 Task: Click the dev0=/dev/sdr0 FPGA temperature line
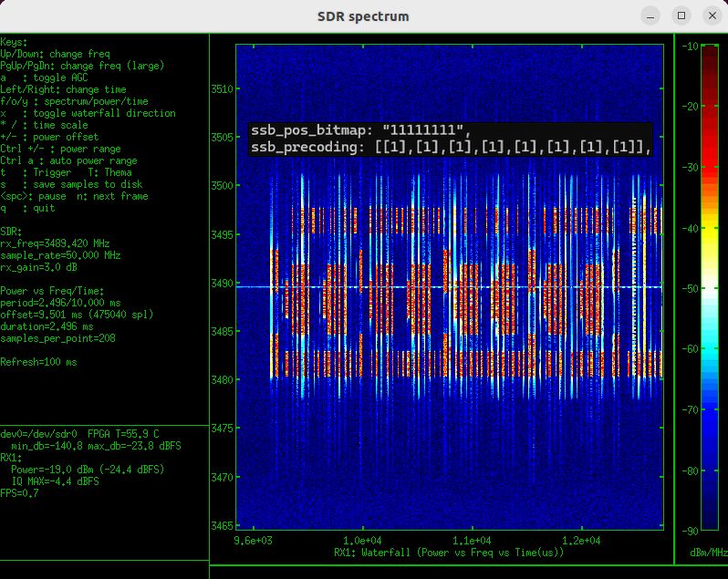click(79, 434)
